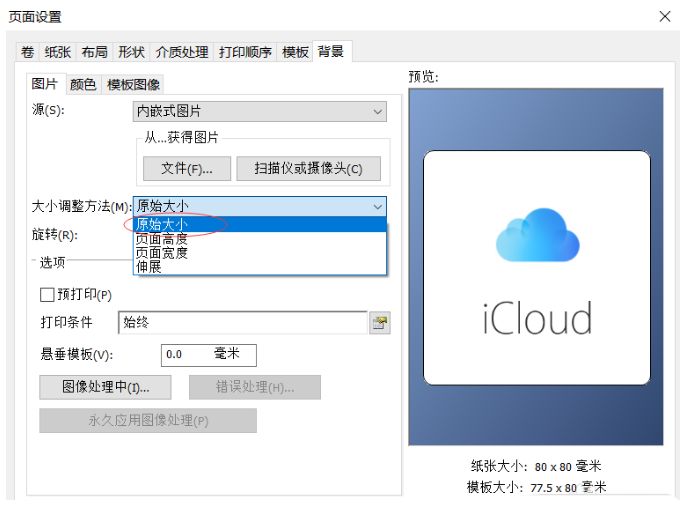The image size is (684, 505).
Task: Click the 扫描仪或摄像头 button
Action: click(x=308, y=169)
